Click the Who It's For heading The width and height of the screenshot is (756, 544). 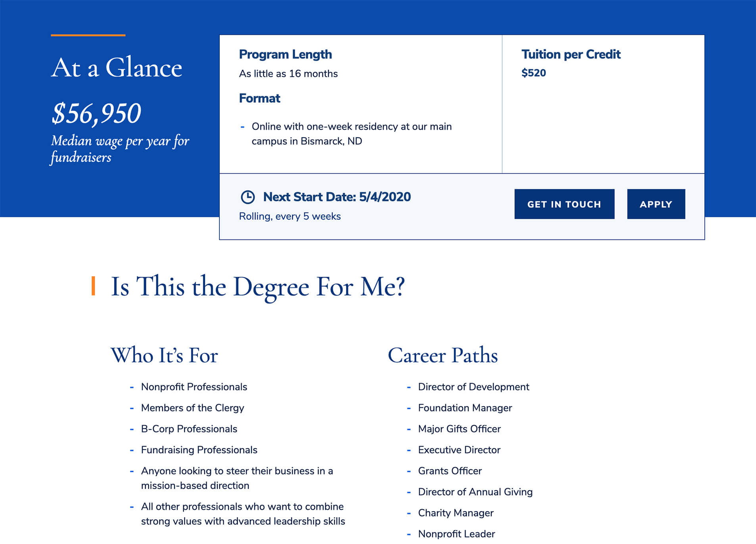coord(164,355)
